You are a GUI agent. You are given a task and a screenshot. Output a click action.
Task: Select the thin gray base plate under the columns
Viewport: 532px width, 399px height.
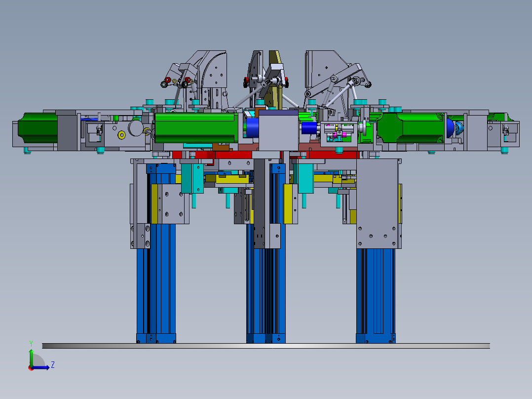[x=266, y=346]
